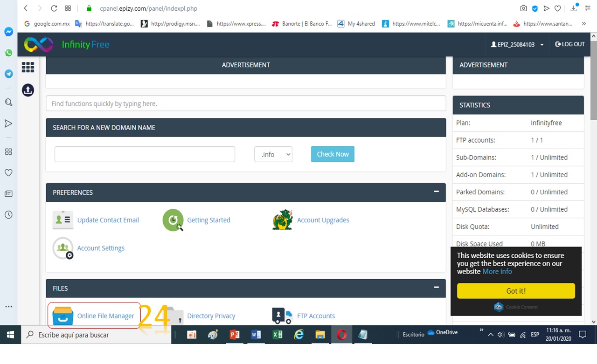Click the upload arrow icon in left panel

point(28,90)
